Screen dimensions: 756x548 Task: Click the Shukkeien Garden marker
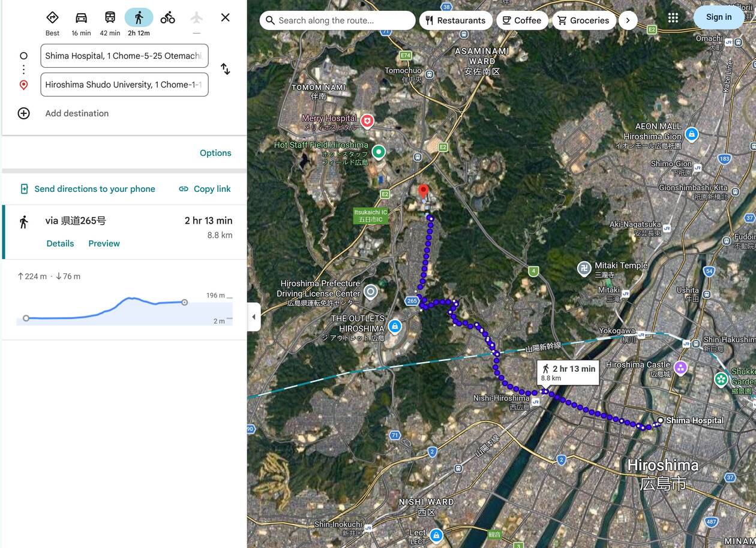coord(721,379)
